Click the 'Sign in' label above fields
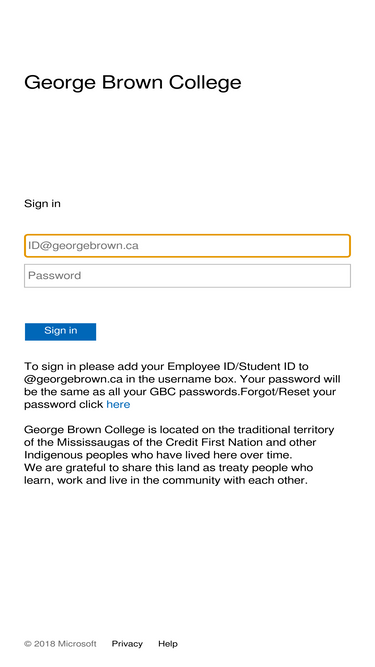Viewport: 375px width, 667px height. click(x=43, y=203)
